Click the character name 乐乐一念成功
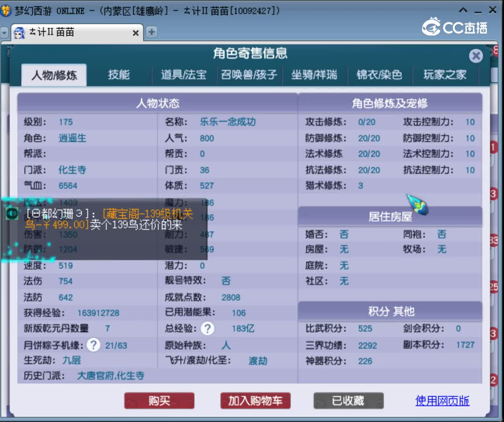The image size is (504, 422). click(x=228, y=122)
